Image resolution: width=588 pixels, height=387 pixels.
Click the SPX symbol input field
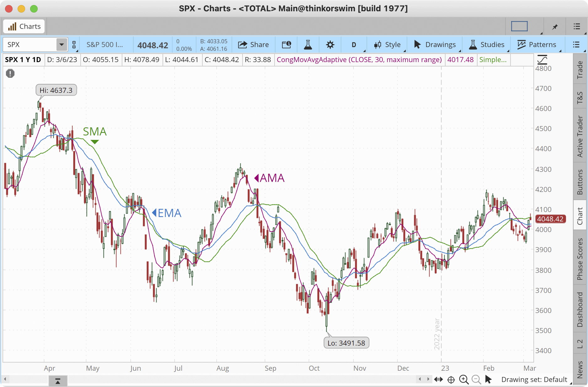(30, 45)
